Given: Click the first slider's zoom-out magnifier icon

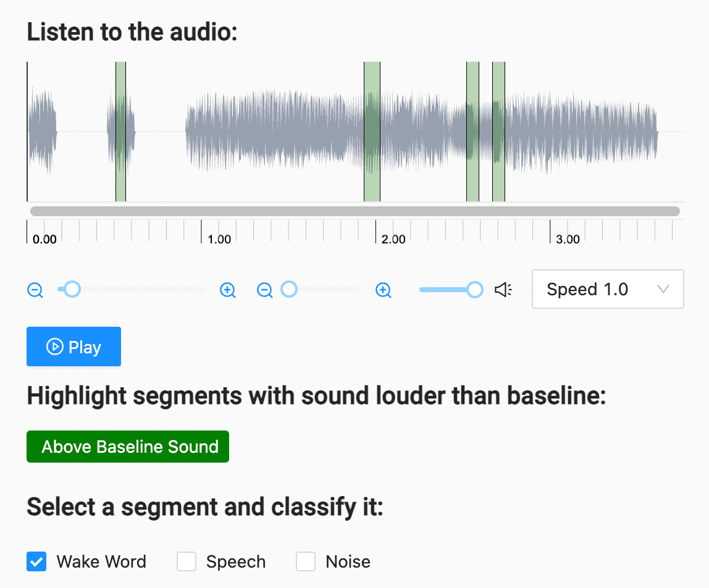Looking at the screenshot, I should [x=36, y=290].
